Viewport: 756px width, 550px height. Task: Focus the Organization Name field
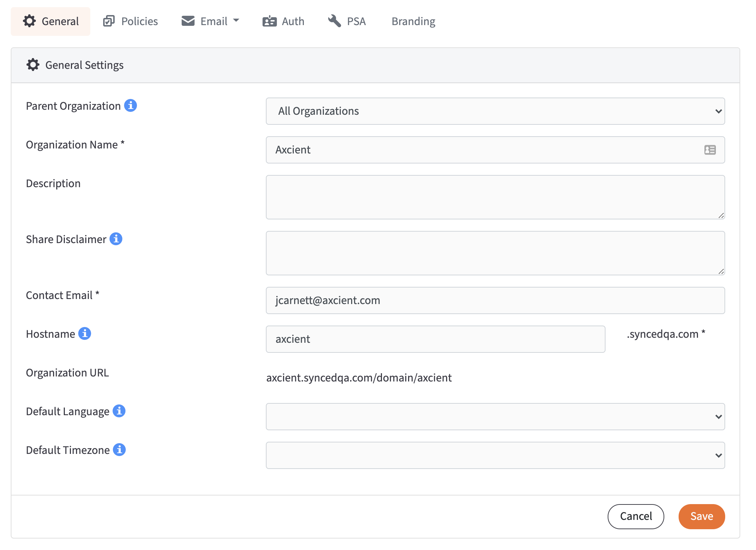pyautogui.click(x=495, y=150)
